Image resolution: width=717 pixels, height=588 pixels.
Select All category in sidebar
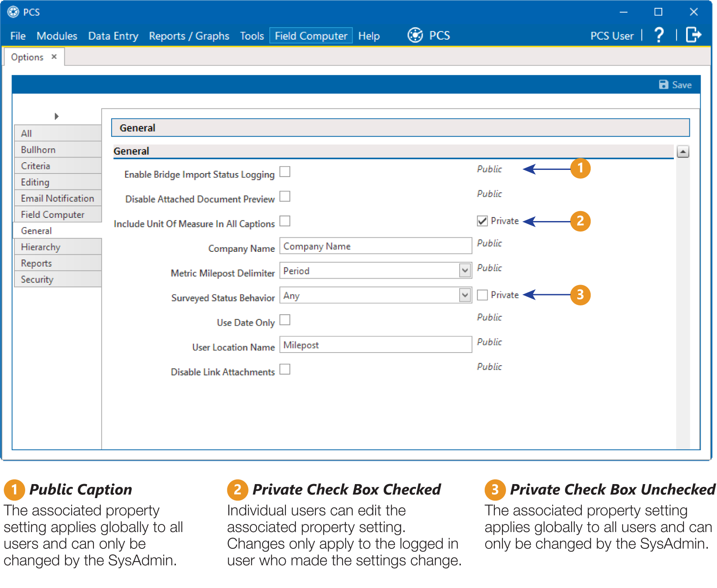58,133
